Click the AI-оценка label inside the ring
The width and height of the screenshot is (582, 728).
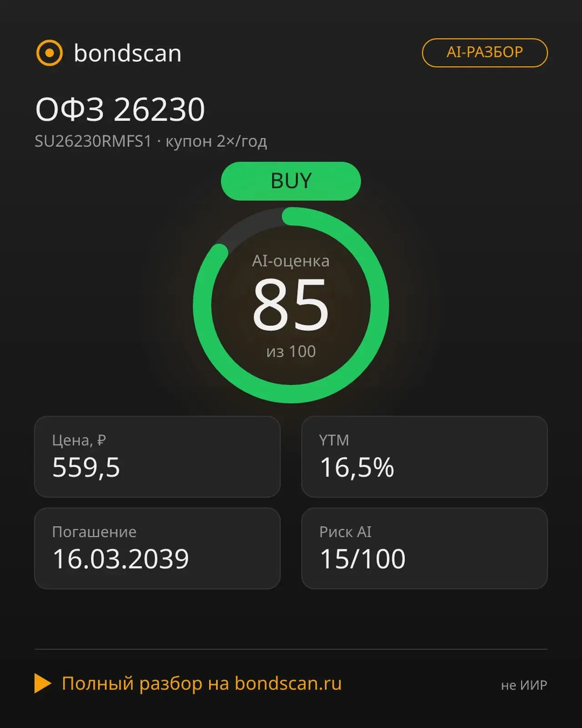tap(291, 261)
